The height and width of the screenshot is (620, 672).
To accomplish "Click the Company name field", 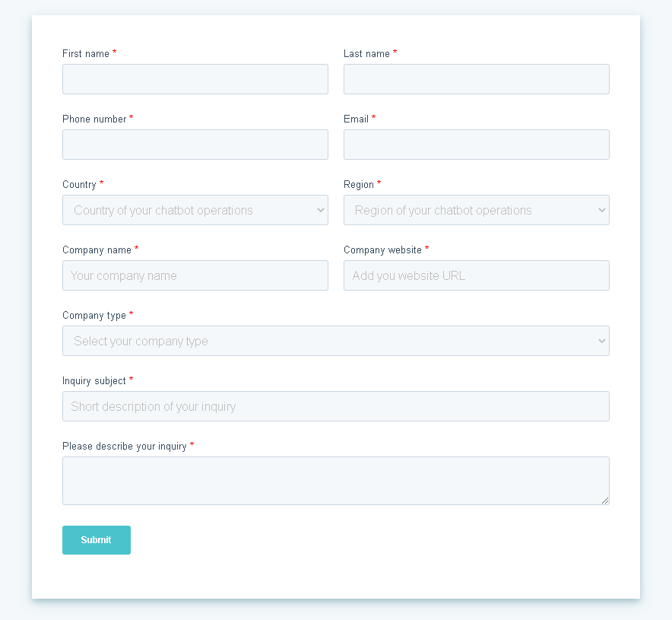I will (195, 275).
